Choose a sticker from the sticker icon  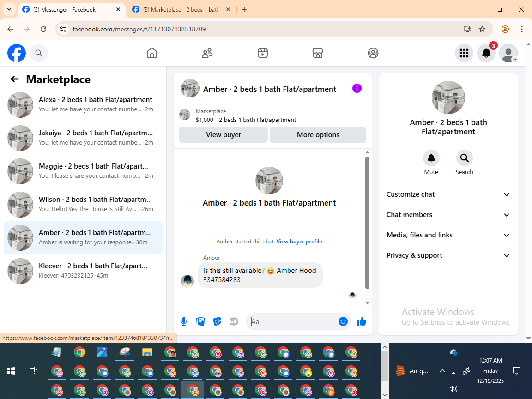(x=217, y=321)
